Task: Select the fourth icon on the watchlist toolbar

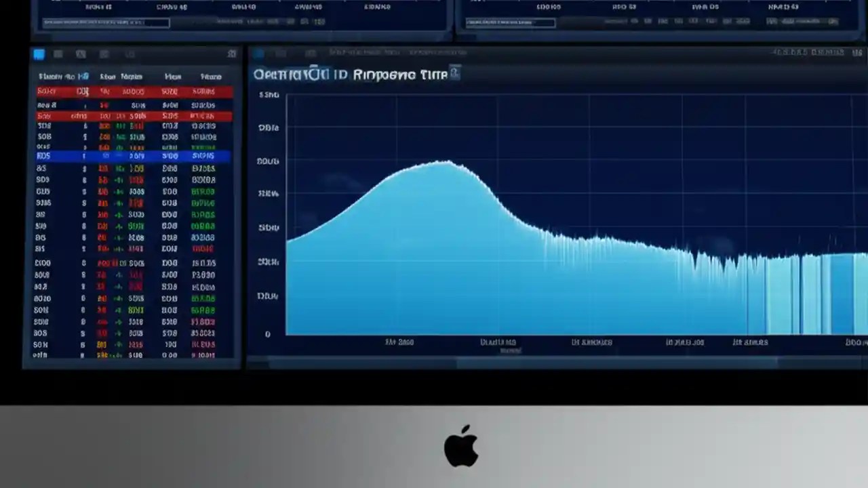Action: click(x=104, y=54)
